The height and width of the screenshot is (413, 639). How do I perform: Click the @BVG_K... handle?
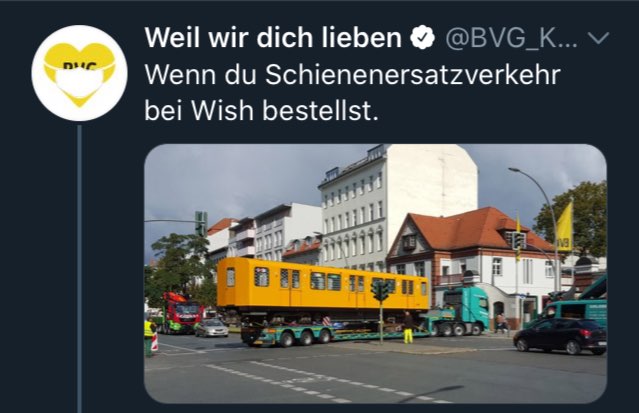[511, 38]
